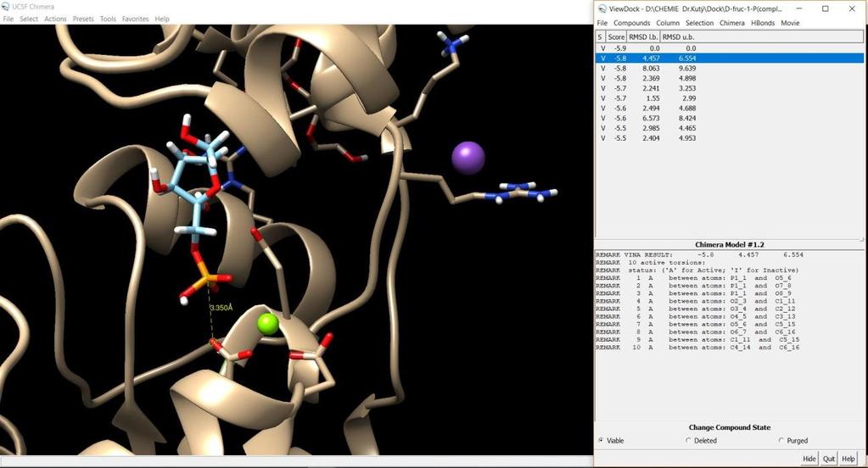Close the ViewDock window
This screenshot has height=468, width=868.
(x=852, y=8)
